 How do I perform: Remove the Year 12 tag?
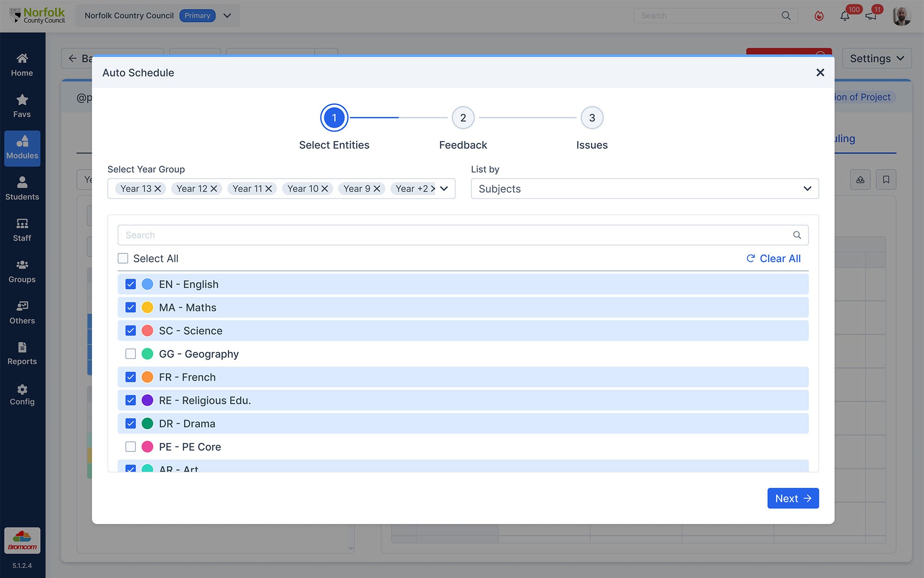[213, 189]
